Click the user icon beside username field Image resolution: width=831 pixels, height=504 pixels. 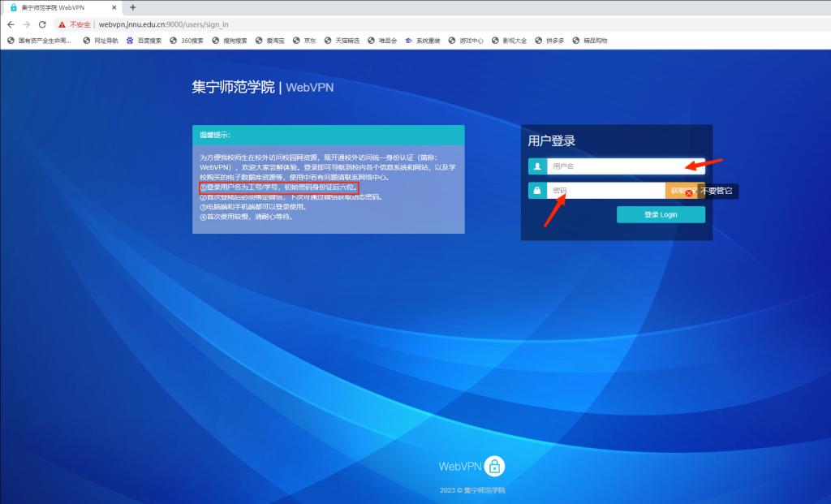coord(537,166)
